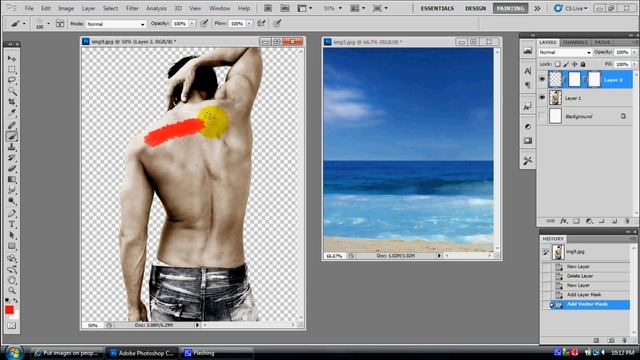
Task: Hide Layer 2 via its eye icon
Action: (542, 80)
